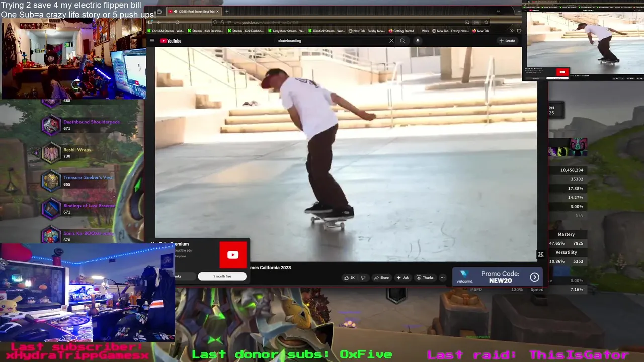Clear the YouTube search text with X
This screenshot has width=644, height=362.
(x=391, y=41)
